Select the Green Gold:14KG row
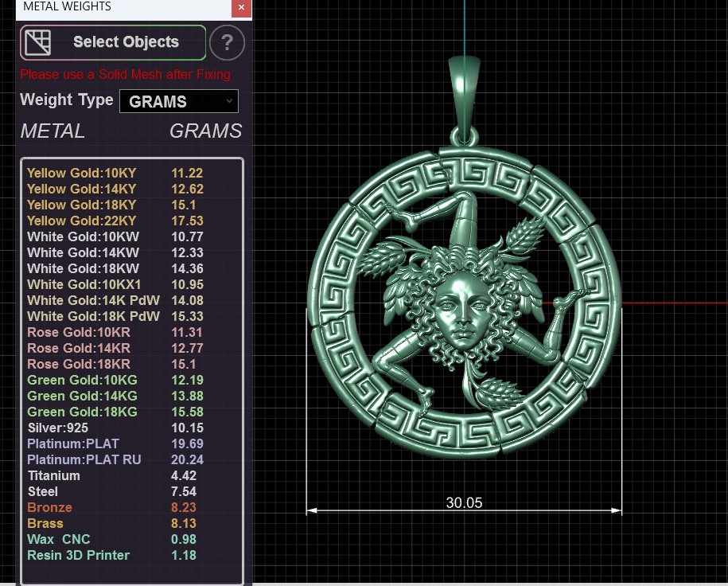This screenshot has width=728, height=586. (x=115, y=396)
